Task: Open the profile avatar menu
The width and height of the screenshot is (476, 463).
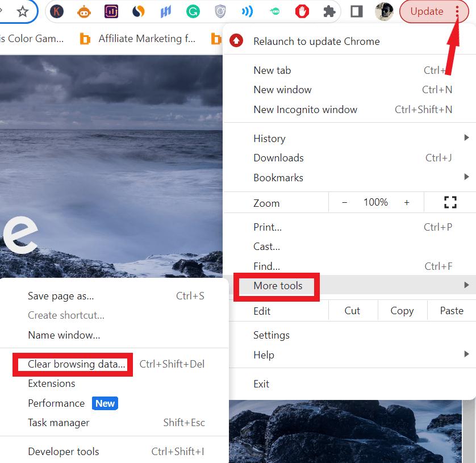Action: click(384, 11)
